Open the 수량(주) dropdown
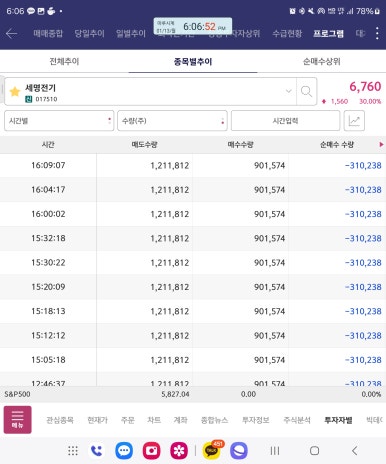This screenshot has width=386, height=464. coord(172,121)
